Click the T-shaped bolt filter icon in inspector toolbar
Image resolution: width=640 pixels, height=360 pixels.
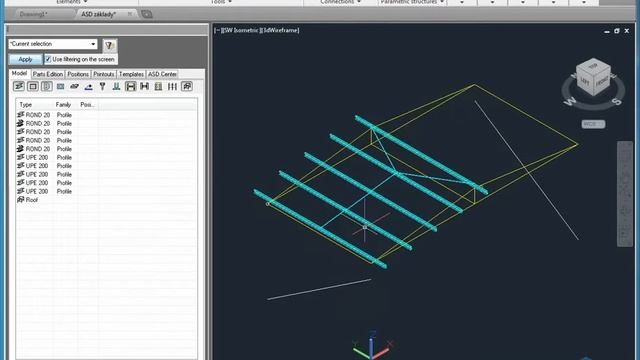pos(102,86)
